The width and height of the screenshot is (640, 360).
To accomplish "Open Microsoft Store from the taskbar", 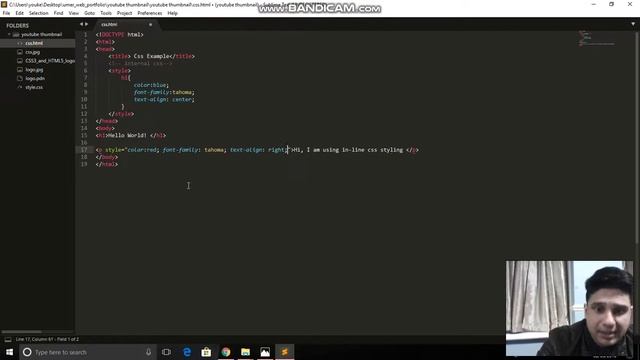I will click(206, 352).
